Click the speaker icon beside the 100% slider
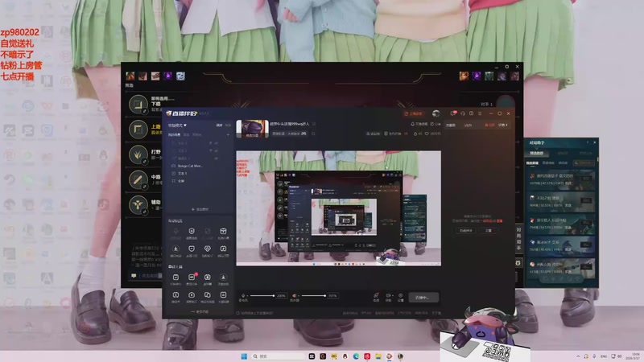 [x=294, y=295]
